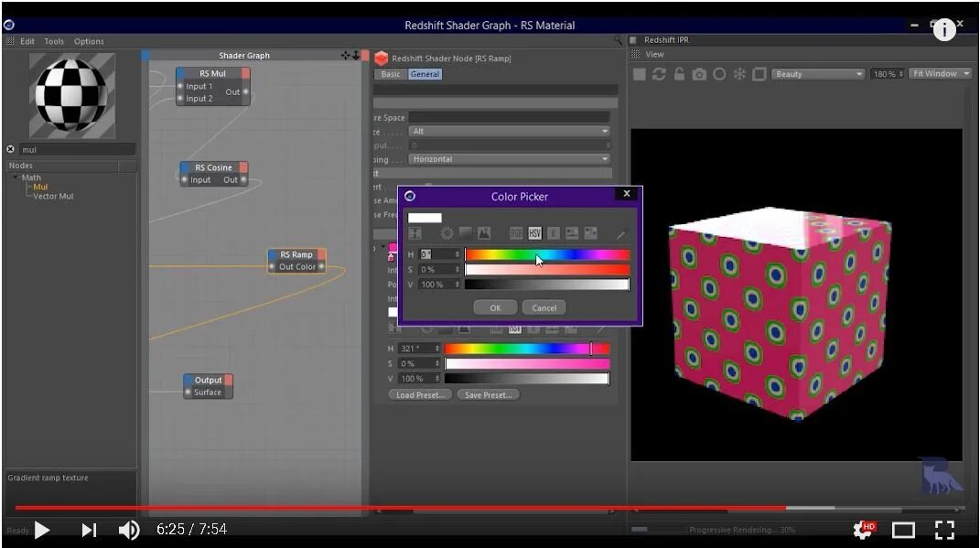Toggle the snowflake freeze icon in IPR
This screenshot has height=548, width=980.
739,74
